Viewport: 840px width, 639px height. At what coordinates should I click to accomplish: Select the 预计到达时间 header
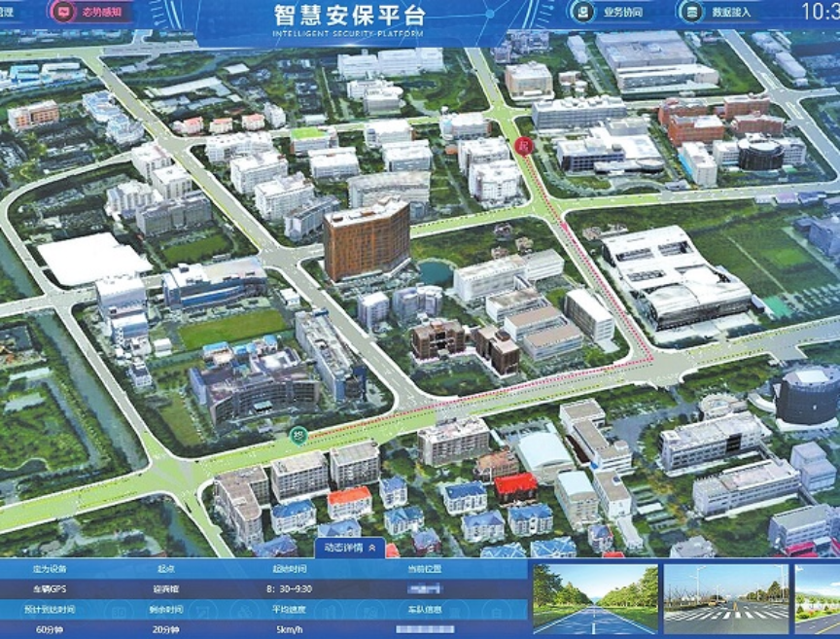coord(50,610)
